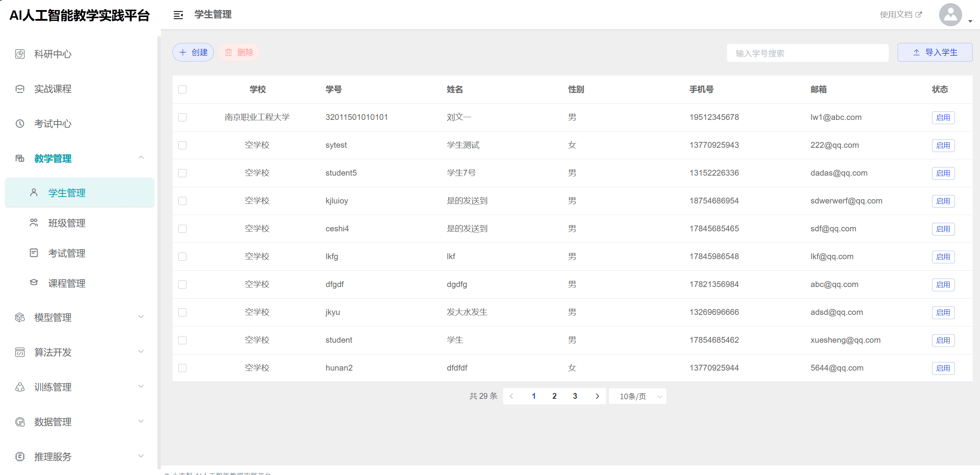Focus the 输入学号搜索 search field

coord(807,53)
